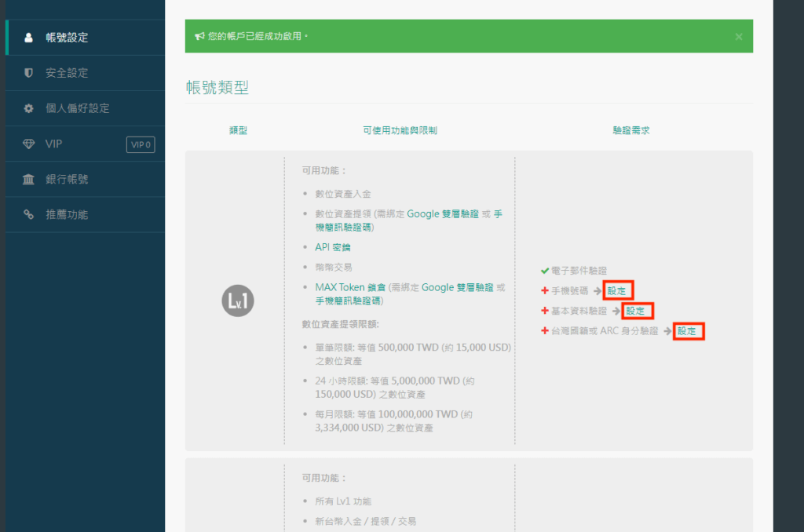Click 設定 next to 基本資料驗證
Screen dimensions: 804x532
point(636,311)
